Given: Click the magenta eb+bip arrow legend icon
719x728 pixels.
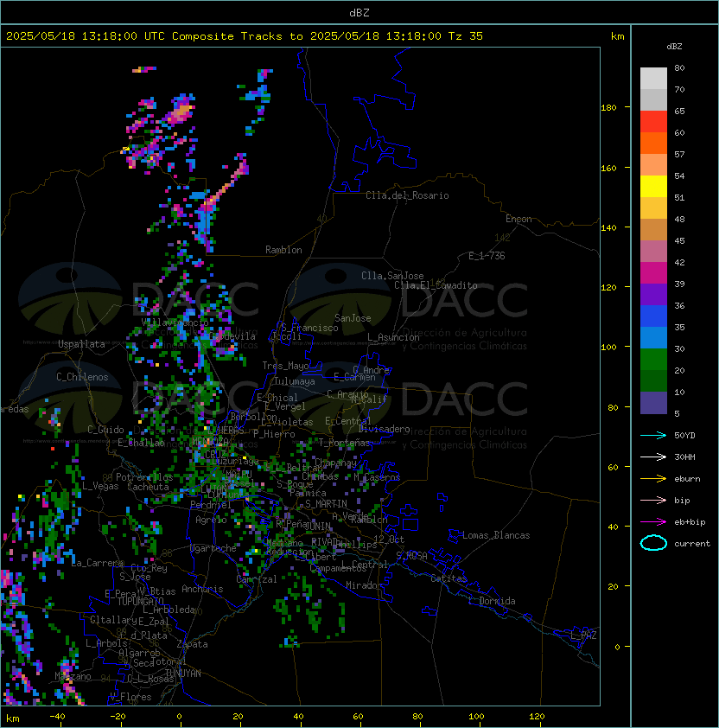Looking at the screenshot, I should [x=653, y=522].
